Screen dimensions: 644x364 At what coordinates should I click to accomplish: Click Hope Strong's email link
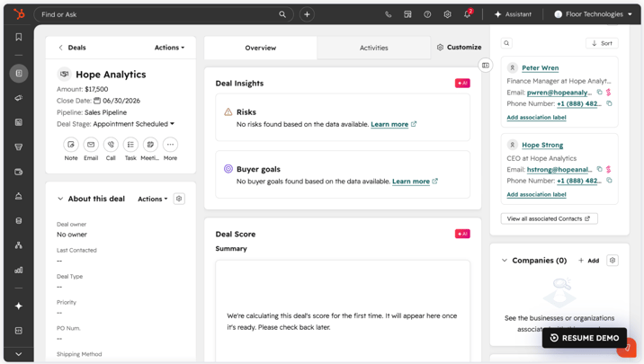[559, 170]
